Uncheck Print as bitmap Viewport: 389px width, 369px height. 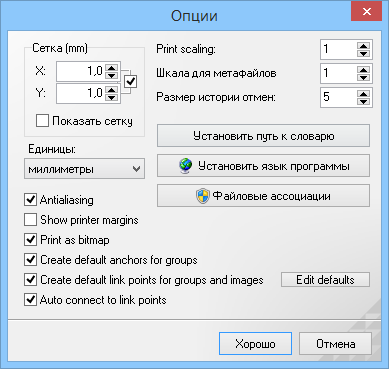point(31,240)
